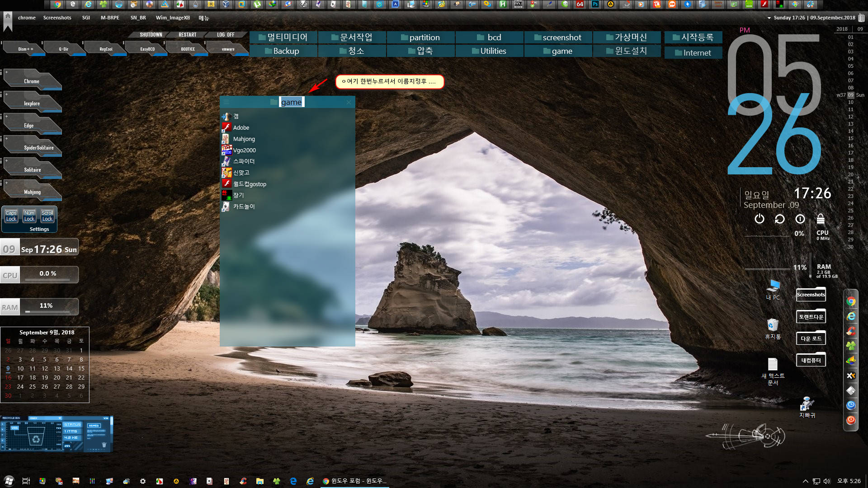Image resolution: width=868 pixels, height=488 pixels.
Task: Open the red 64 icon in top dock
Action: point(580,5)
